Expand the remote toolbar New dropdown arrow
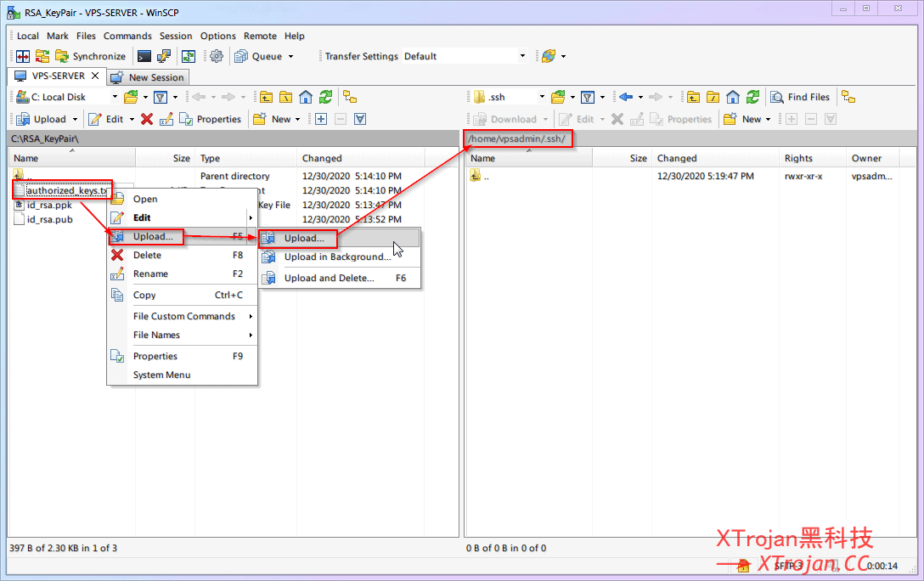This screenshot has width=924, height=581. coord(769,119)
